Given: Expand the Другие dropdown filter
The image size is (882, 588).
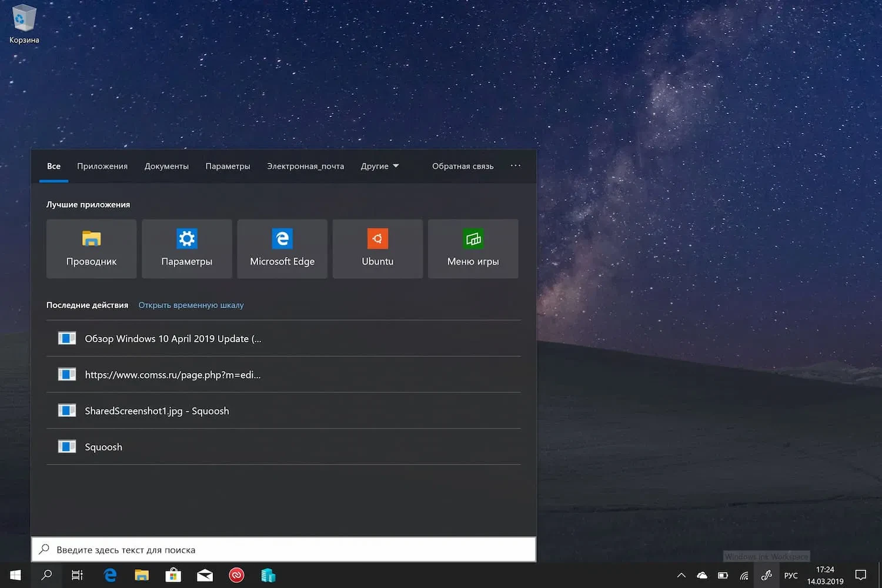Looking at the screenshot, I should (x=380, y=166).
